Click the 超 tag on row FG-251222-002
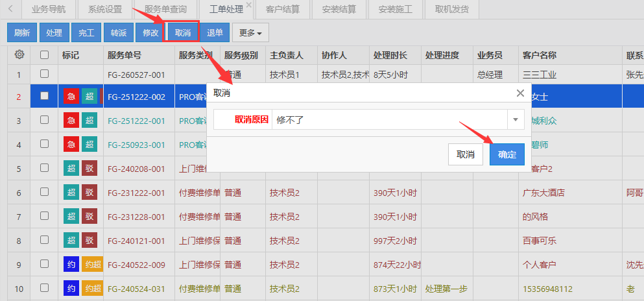Screen dimensions: 644x301 (89, 97)
